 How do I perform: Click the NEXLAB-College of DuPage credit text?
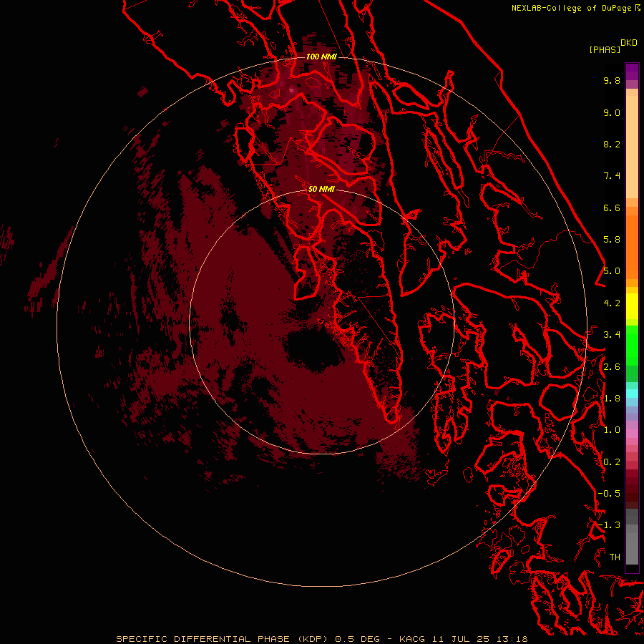571,8
